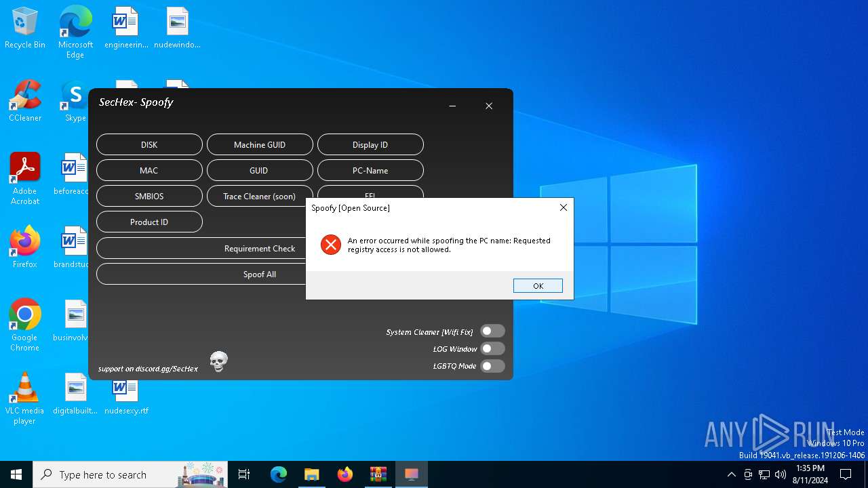Select the Firefox desktop shortcut
The image size is (868, 488).
click(x=25, y=248)
